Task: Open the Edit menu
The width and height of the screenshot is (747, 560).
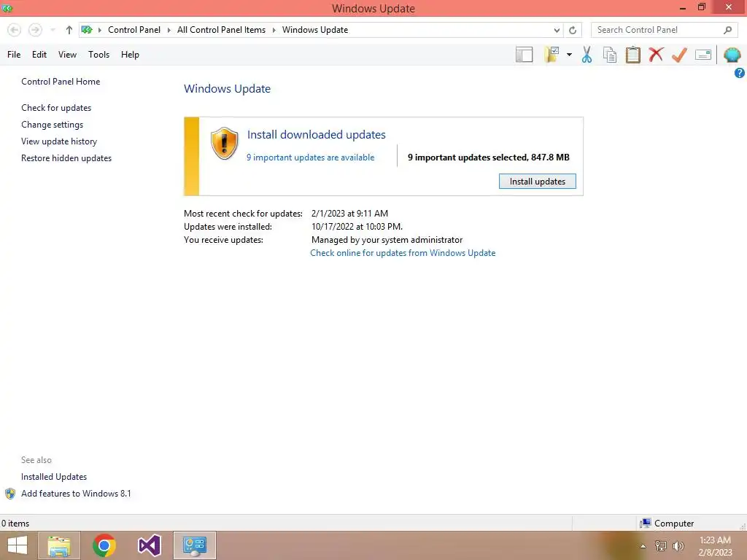Action: click(39, 55)
